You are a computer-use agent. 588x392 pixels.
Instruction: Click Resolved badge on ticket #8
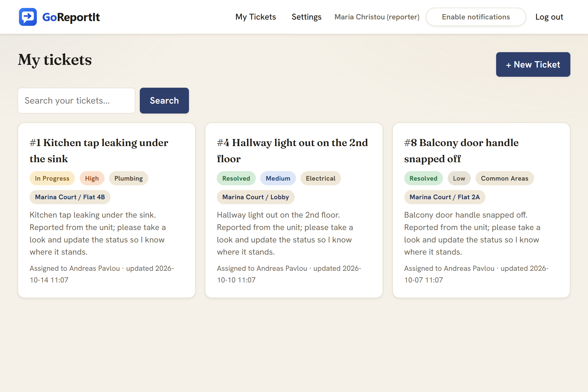point(423,178)
